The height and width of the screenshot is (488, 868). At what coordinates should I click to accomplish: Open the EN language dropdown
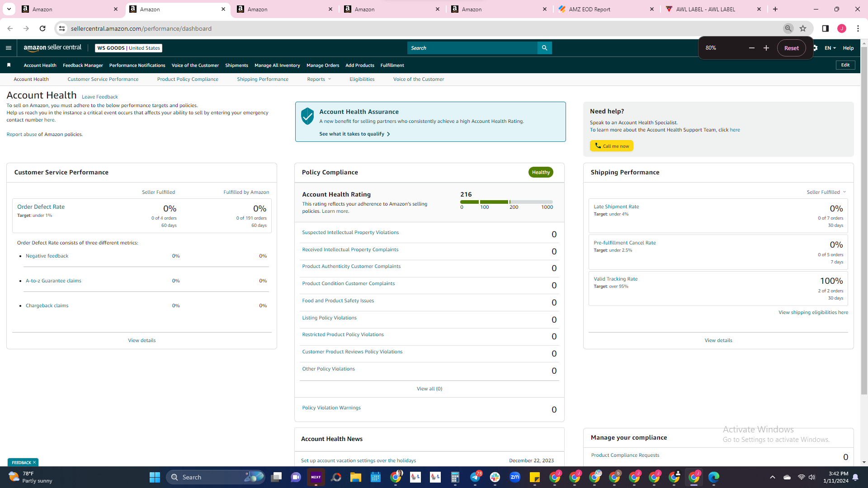(x=830, y=48)
